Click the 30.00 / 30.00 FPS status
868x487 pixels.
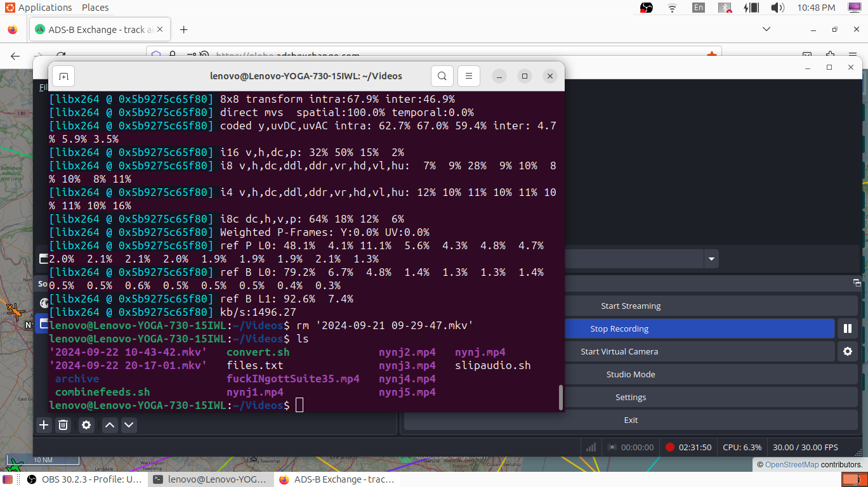(805, 447)
